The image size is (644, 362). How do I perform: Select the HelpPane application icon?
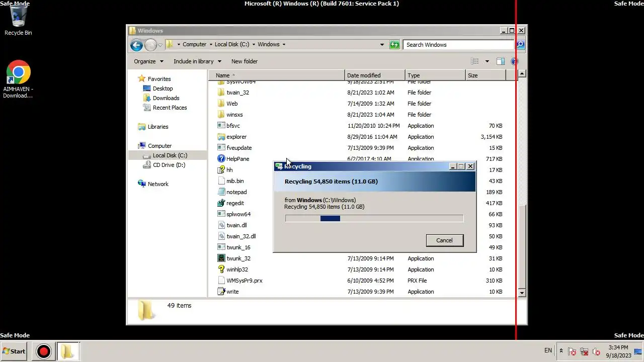(221, 159)
